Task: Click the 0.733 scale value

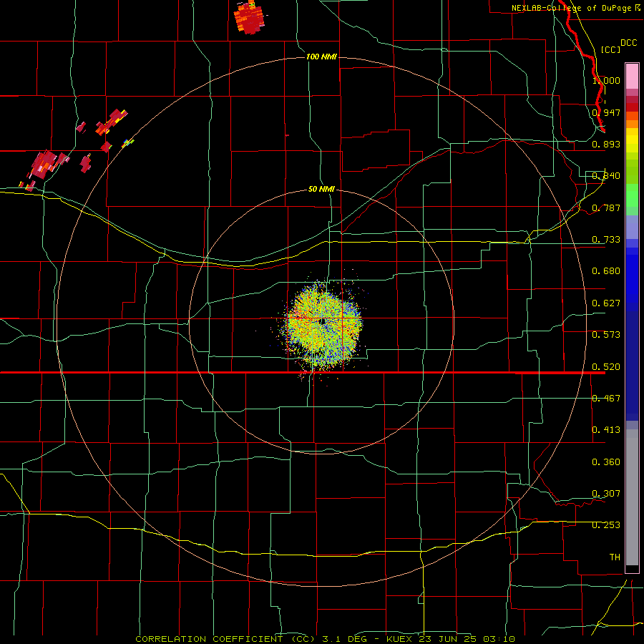Action: (606, 240)
